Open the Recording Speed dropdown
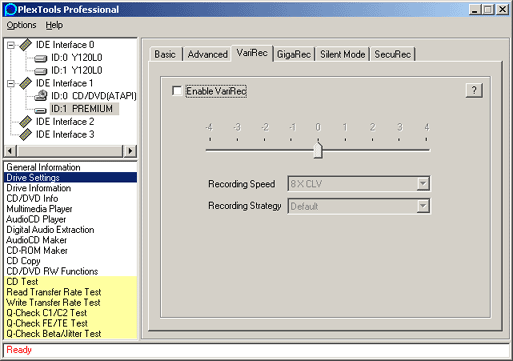Screen dimensions: 513x361 click(x=423, y=184)
